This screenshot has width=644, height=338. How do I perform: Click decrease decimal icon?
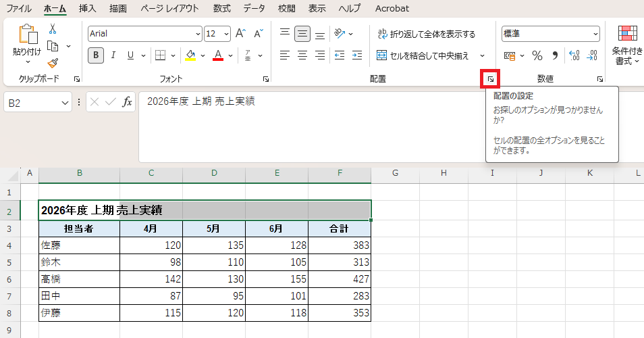click(x=592, y=55)
